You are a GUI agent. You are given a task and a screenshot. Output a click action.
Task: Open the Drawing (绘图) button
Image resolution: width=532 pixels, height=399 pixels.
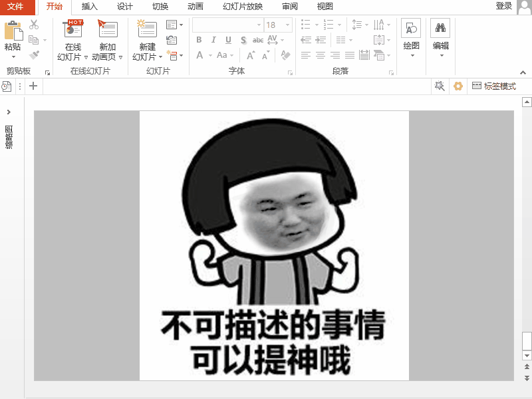pyautogui.click(x=411, y=37)
